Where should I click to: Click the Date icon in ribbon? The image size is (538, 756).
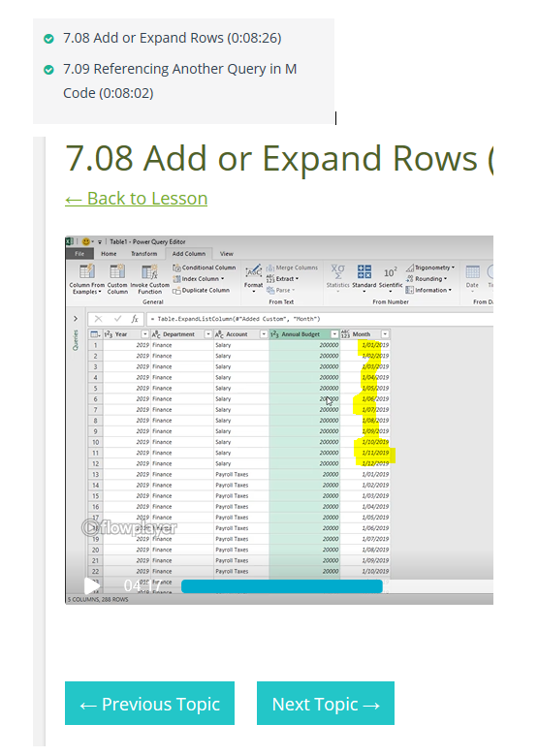472,272
